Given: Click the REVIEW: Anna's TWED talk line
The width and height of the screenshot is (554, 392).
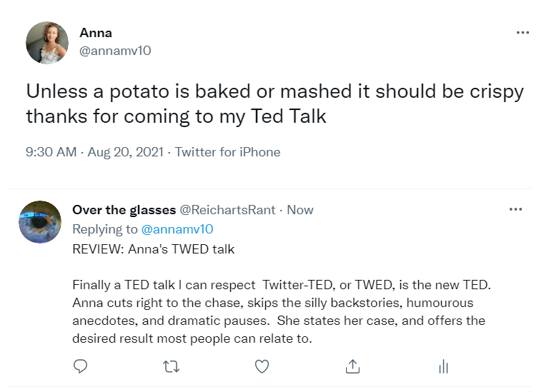Looking at the screenshot, I should pyautogui.click(x=154, y=249).
